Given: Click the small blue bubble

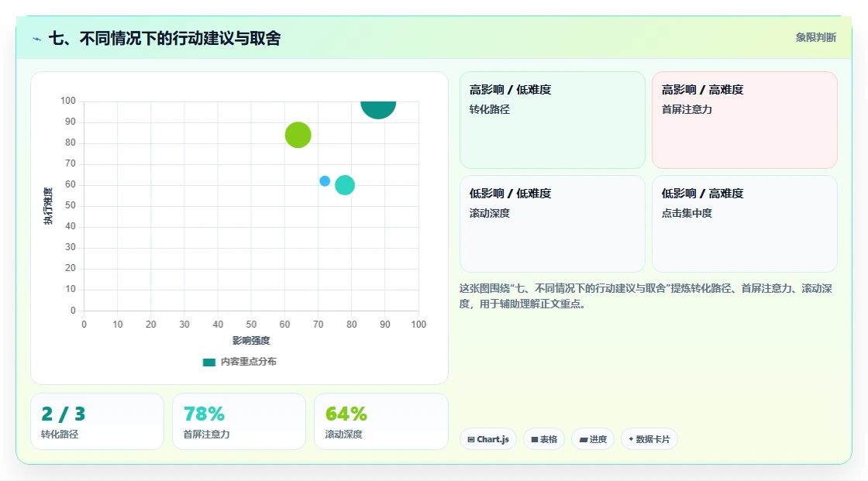Looking at the screenshot, I should [x=325, y=181].
